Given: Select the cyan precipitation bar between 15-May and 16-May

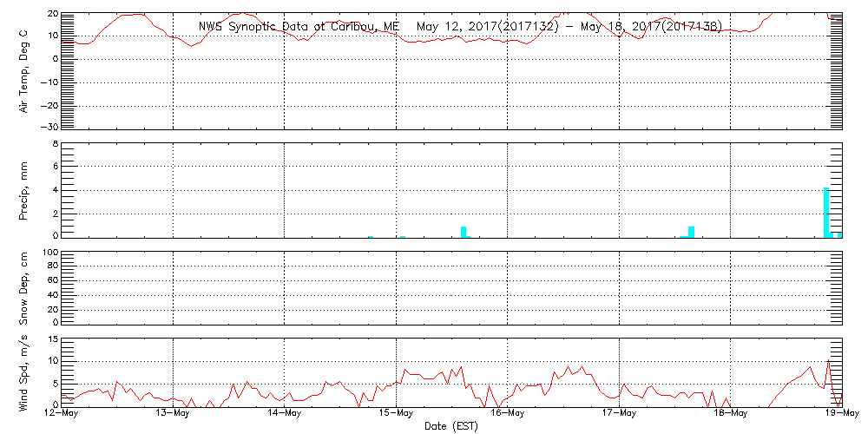Looking at the screenshot, I should 464,232.
